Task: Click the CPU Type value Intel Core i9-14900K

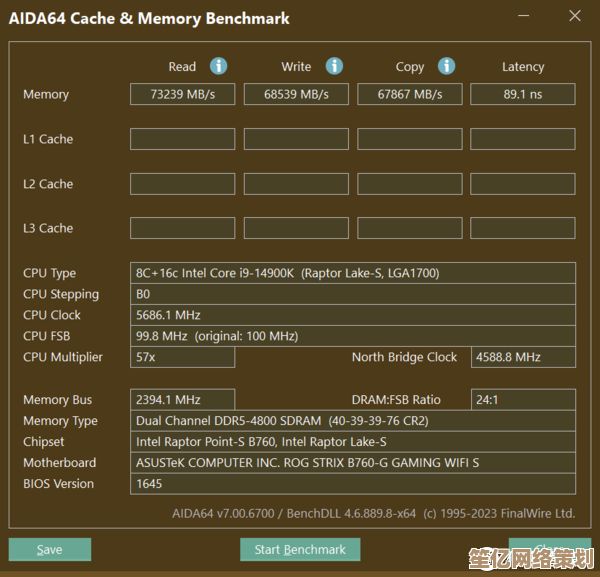Action: (353, 273)
